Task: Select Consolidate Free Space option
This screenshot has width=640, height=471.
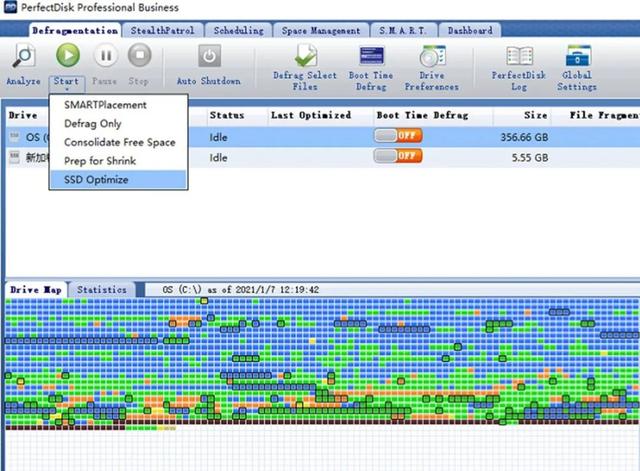Action: click(x=120, y=142)
